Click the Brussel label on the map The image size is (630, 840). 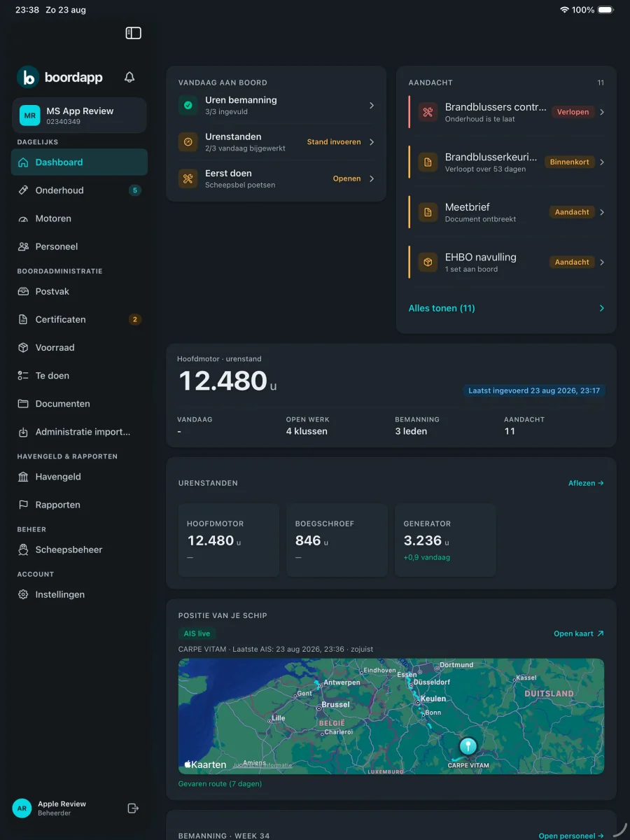pyautogui.click(x=336, y=705)
